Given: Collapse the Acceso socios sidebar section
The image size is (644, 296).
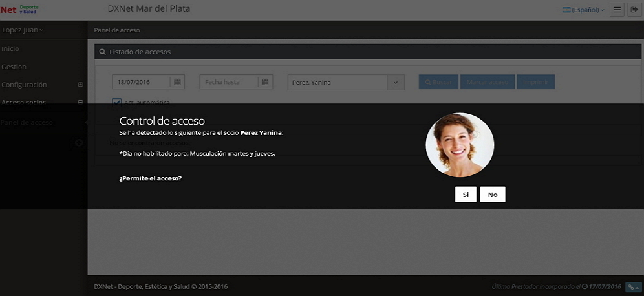Looking at the screenshot, I should [x=80, y=102].
